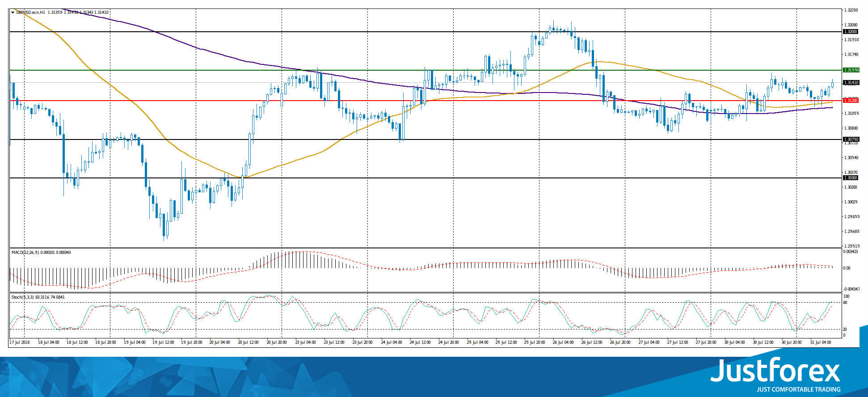868x397 pixels.
Task: Click the 19 Jul 20:00 time axis label
Action: (191, 342)
